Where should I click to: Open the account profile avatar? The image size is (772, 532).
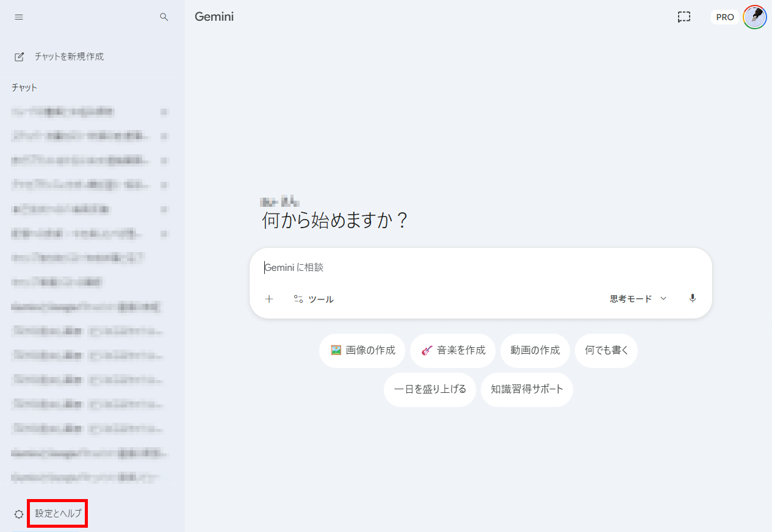755,17
